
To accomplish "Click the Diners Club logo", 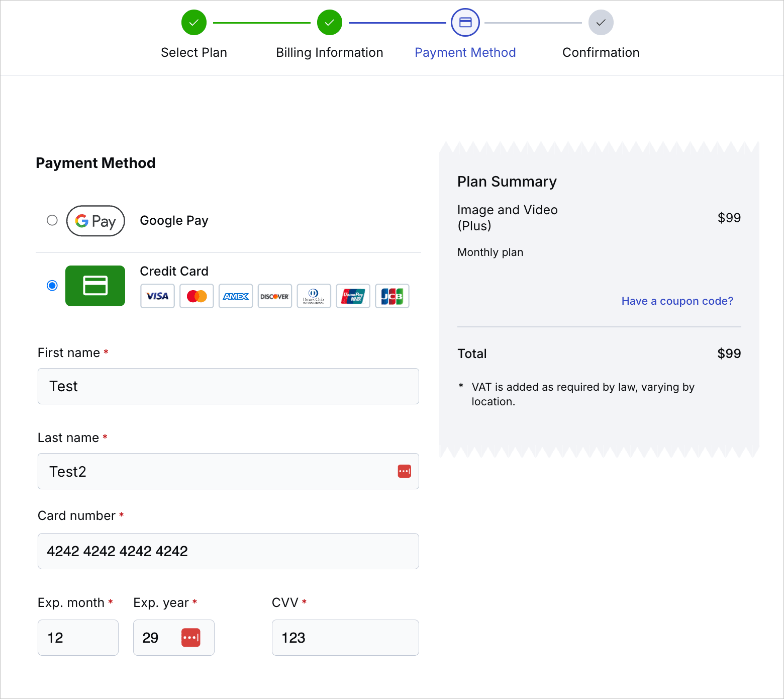I will [x=314, y=296].
